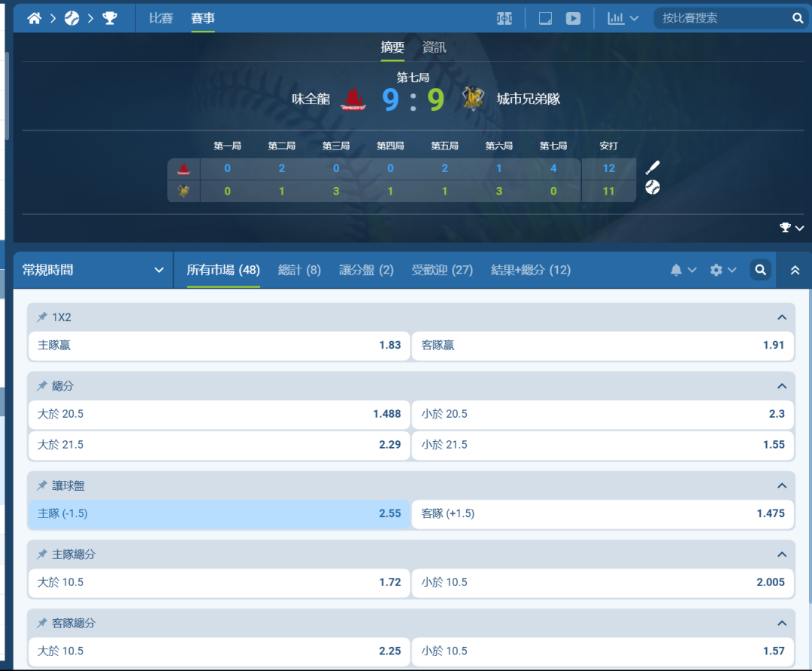Pin the 客隊總分 market
This screenshot has width=812, height=671.
coord(42,623)
